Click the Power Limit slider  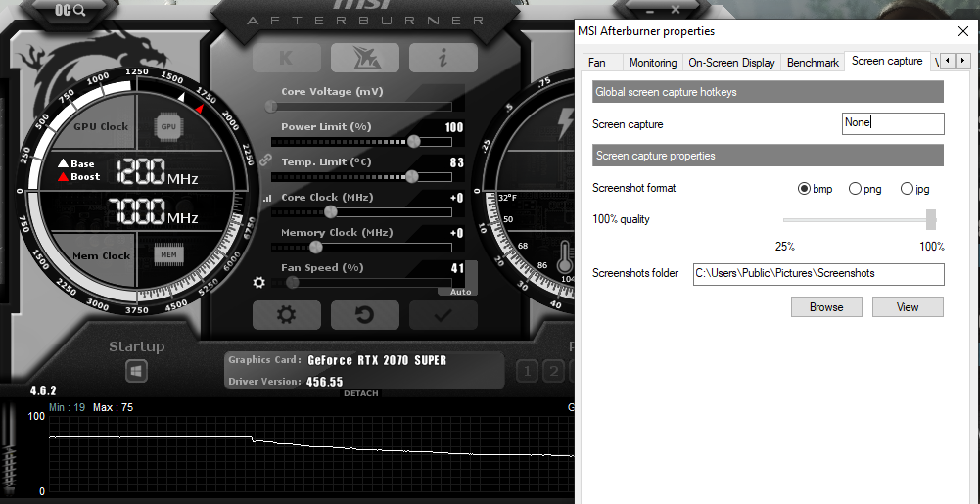point(361,142)
